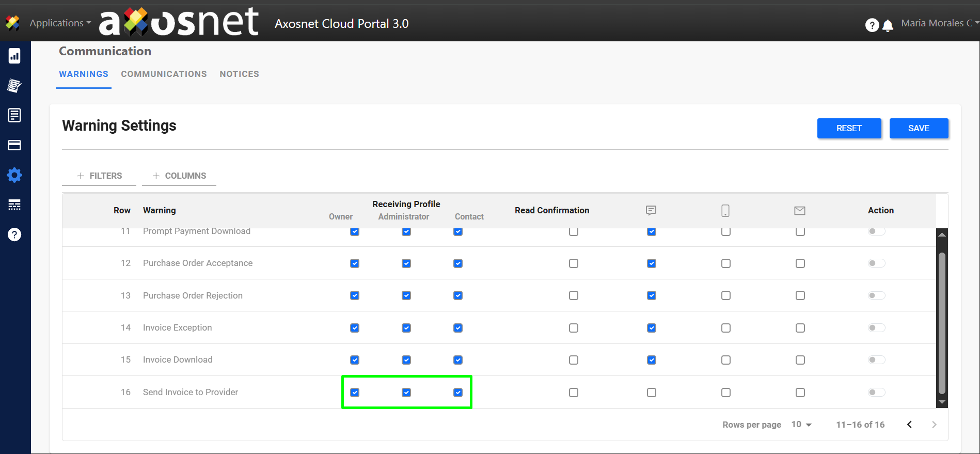Open the list document icon in sidebar

point(14,115)
